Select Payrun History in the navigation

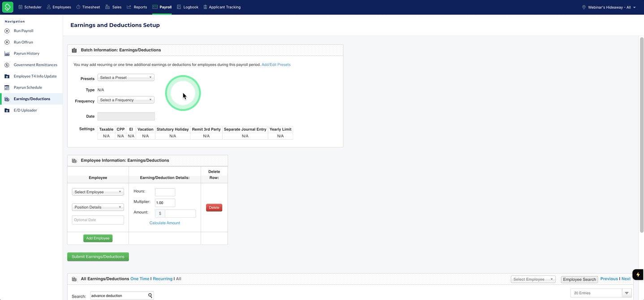coord(26,53)
